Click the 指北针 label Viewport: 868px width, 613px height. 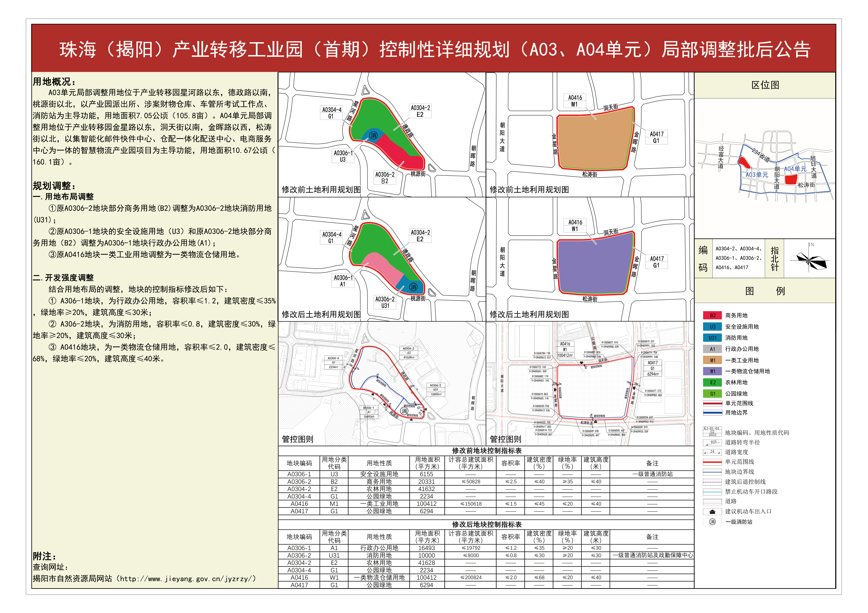tap(775, 259)
